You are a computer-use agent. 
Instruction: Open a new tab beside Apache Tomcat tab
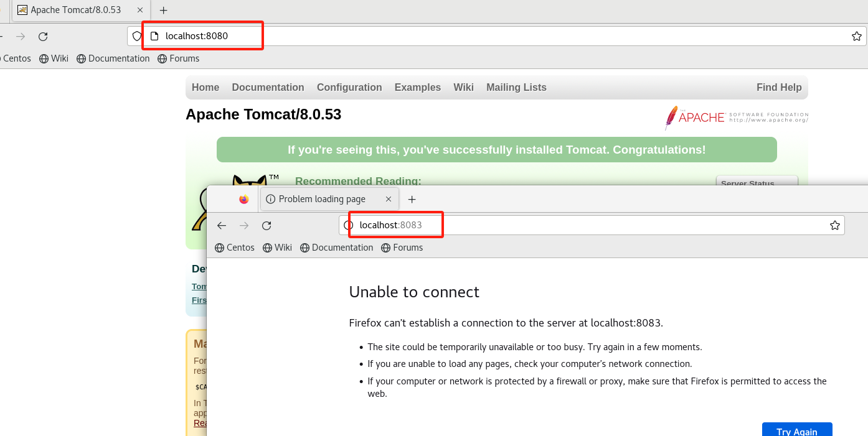tap(164, 11)
